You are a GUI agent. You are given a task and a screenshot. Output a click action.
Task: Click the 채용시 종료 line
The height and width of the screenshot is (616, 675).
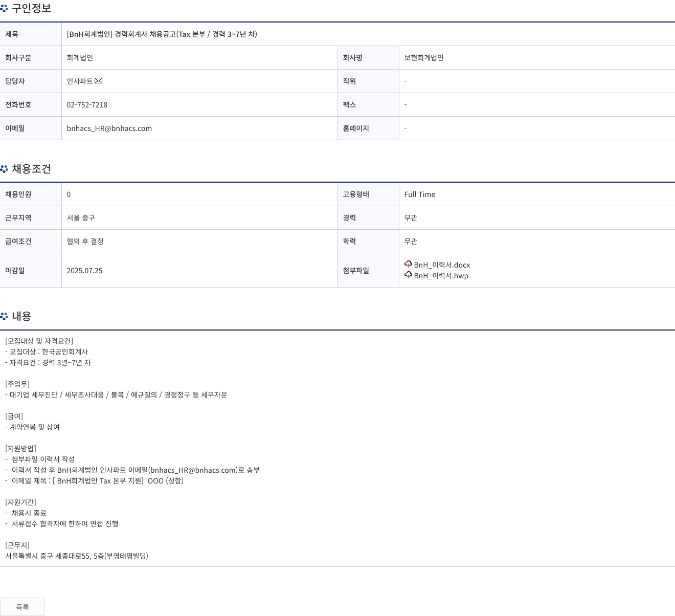[x=26, y=513]
